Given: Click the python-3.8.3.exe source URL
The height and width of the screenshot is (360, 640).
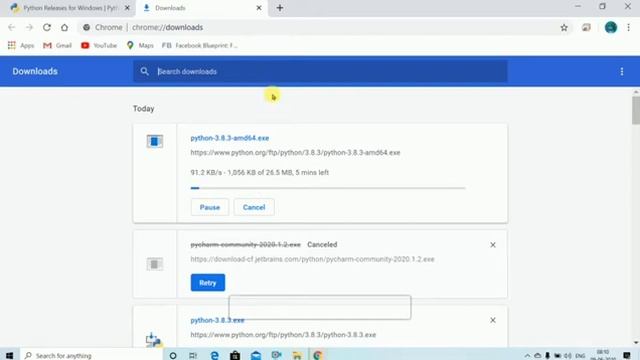Looking at the screenshot, I should pos(283,335).
